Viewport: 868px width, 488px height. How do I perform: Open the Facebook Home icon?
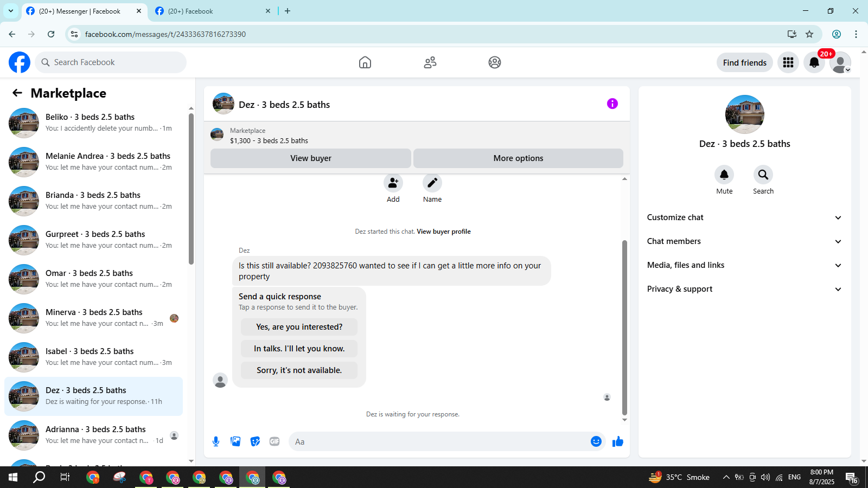pyautogui.click(x=365, y=62)
